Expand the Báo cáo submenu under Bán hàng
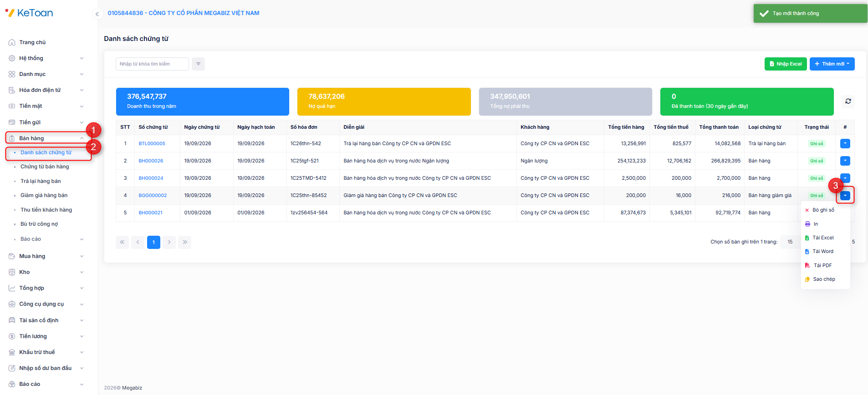Screen dimensions: 868x395 tap(82, 239)
